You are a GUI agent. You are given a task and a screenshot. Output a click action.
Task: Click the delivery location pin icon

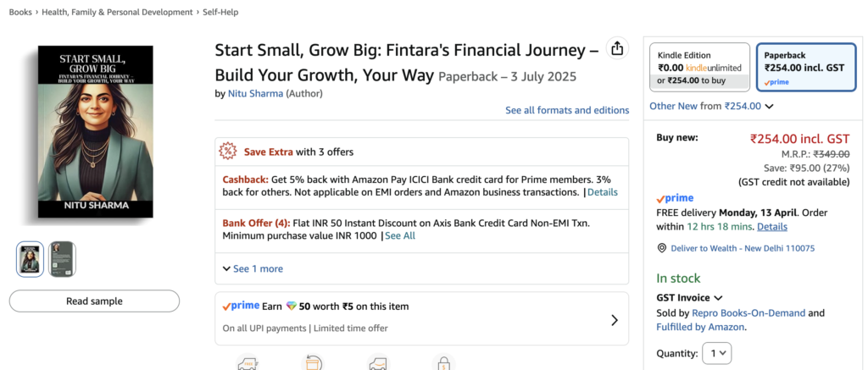[662, 248]
